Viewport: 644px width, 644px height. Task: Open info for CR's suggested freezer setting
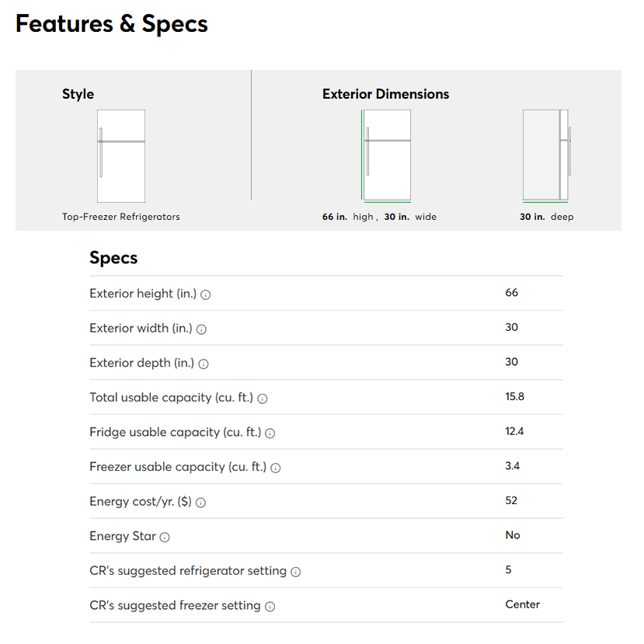pyautogui.click(x=270, y=607)
